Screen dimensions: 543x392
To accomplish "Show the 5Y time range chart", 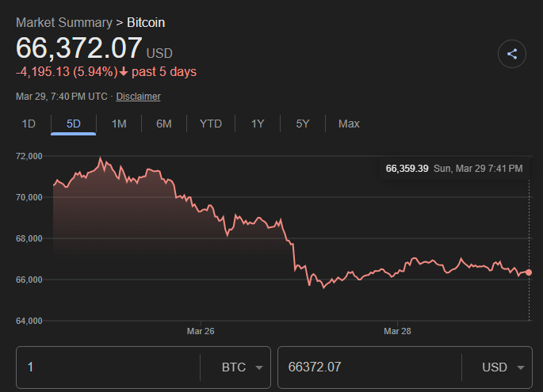I will [303, 124].
